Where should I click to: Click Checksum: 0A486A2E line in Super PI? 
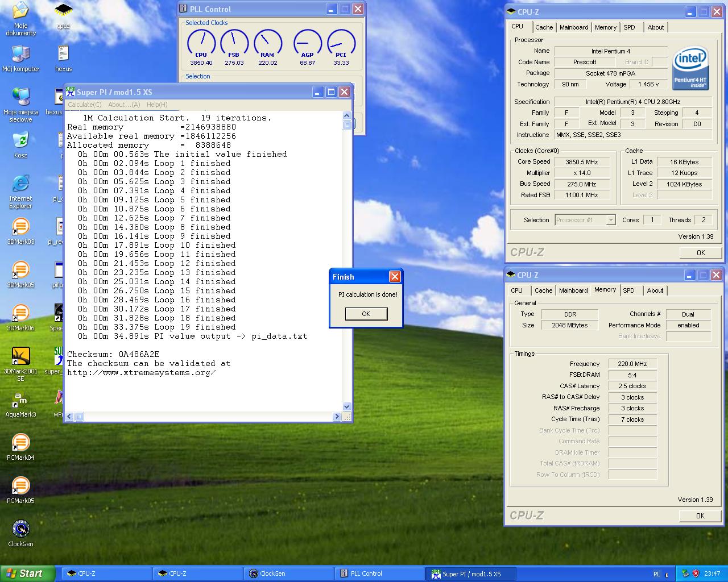coord(113,354)
